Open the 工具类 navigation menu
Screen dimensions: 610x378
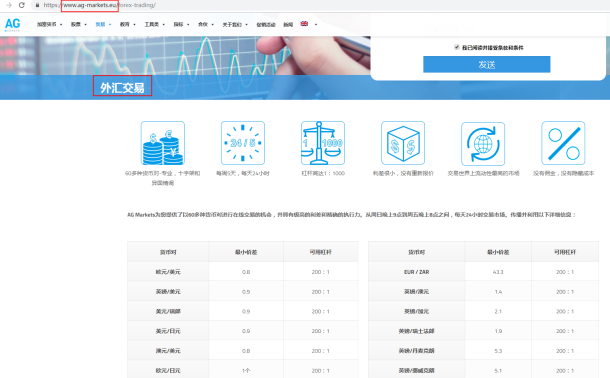pos(151,24)
